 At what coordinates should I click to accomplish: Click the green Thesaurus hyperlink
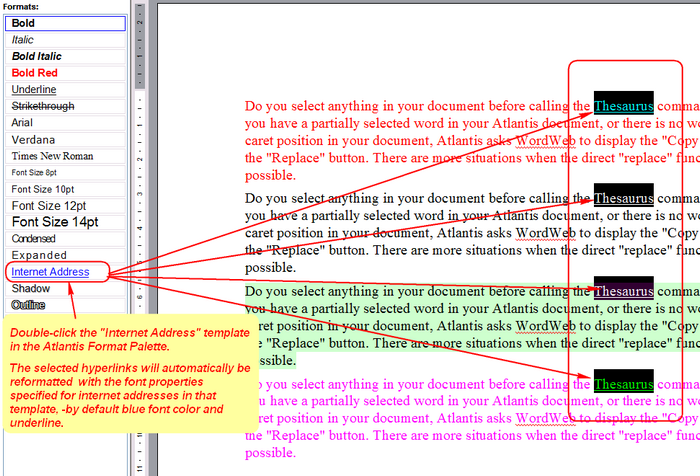624,383
